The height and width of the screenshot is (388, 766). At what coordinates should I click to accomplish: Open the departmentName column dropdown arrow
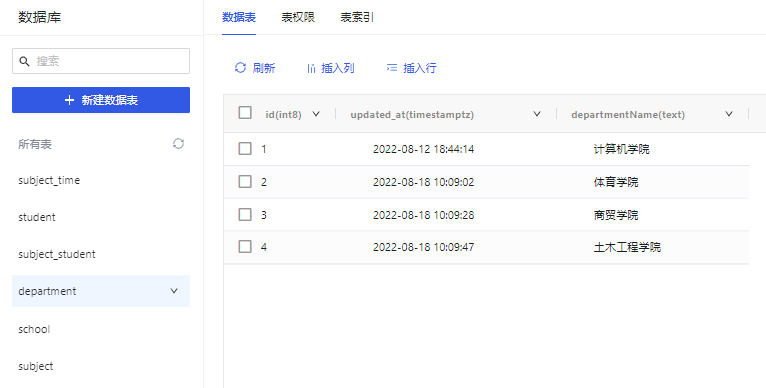point(729,114)
